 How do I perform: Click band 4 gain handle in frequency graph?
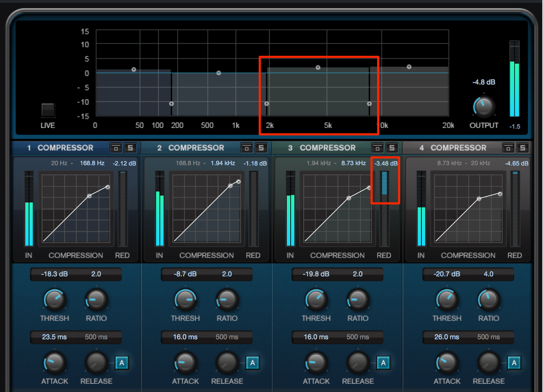click(409, 67)
